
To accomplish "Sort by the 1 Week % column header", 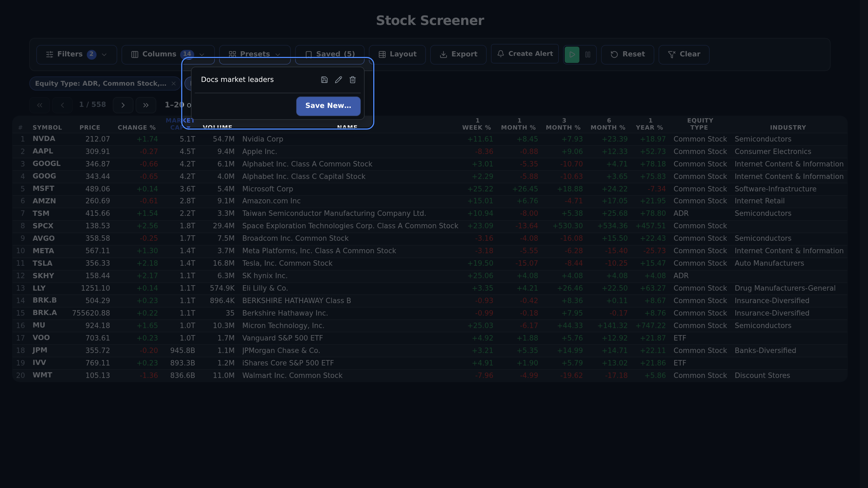I will (x=477, y=124).
